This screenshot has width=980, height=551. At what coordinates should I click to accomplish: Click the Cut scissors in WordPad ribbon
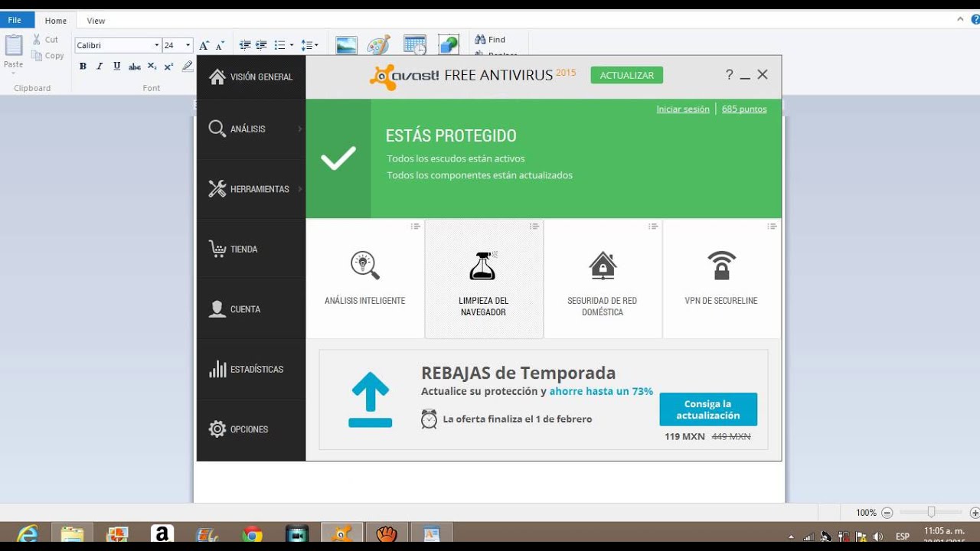click(45, 40)
